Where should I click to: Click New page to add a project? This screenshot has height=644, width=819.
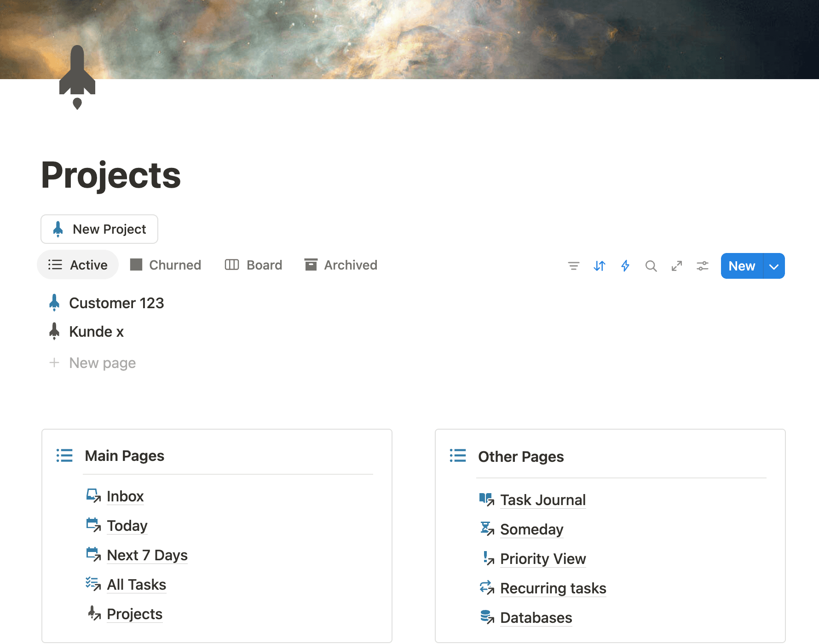tap(102, 363)
